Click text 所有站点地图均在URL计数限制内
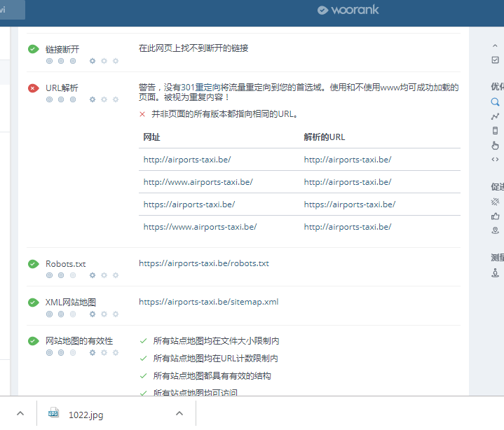Screen dimensions: 504x430 coord(215,359)
